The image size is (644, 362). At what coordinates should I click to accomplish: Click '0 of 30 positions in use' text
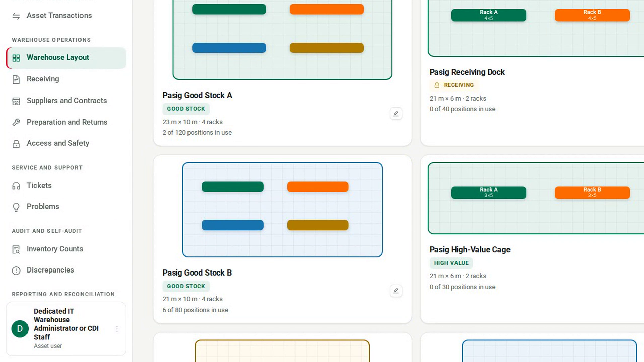(x=463, y=287)
